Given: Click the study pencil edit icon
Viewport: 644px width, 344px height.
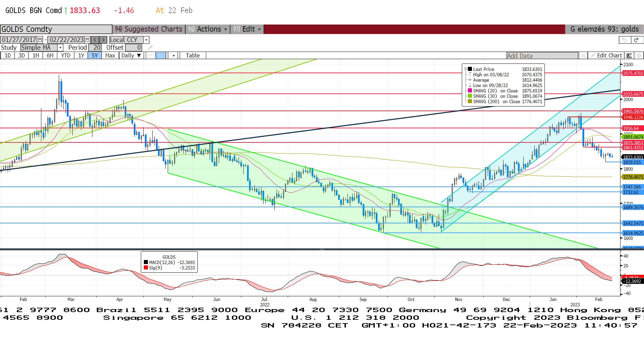Looking at the screenshot, I should (150, 48).
